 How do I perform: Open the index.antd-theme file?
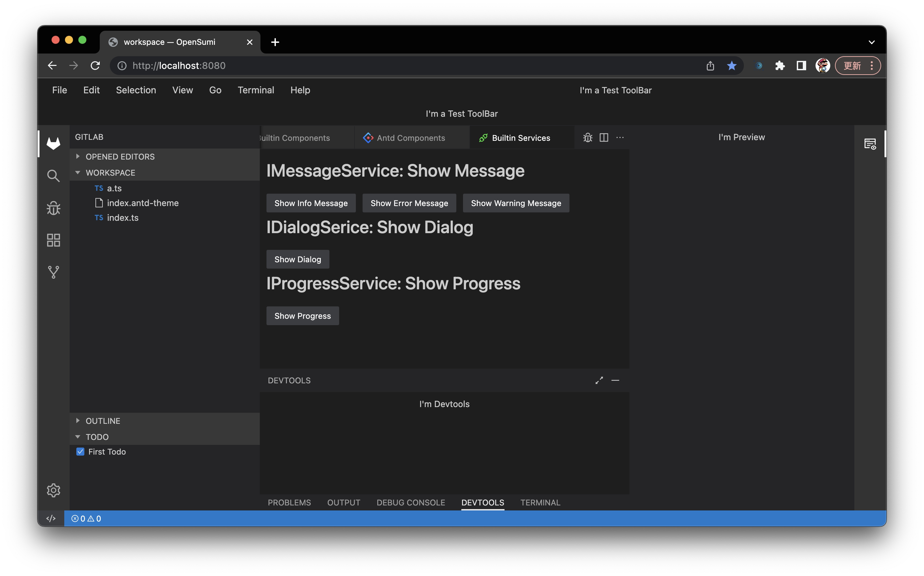(165, 203)
